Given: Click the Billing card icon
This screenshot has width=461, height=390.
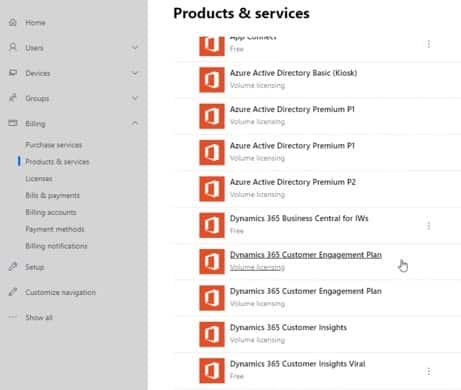Looking at the screenshot, I should click(13, 123).
